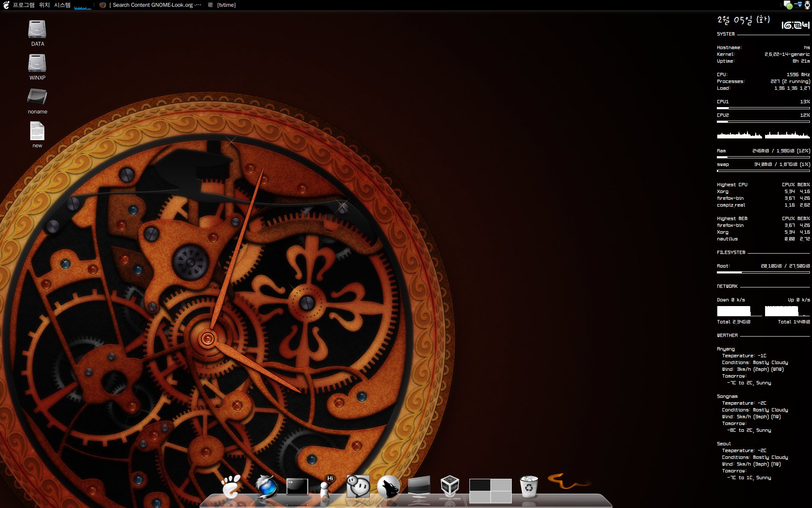Click the Up network traffic graph
Image resolution: width=812 pixels, height=508 pixels.
[787, 311]
